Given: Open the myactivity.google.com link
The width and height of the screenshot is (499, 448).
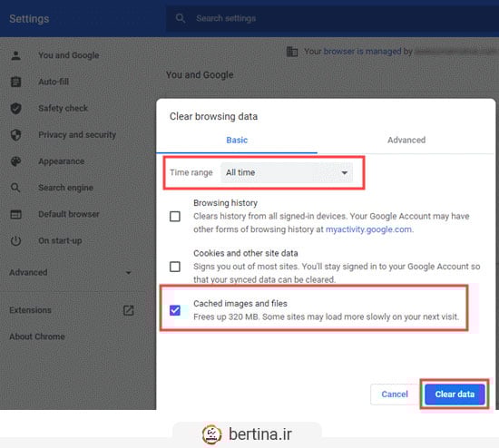Looking at the screenshot, I should (368, 229).
